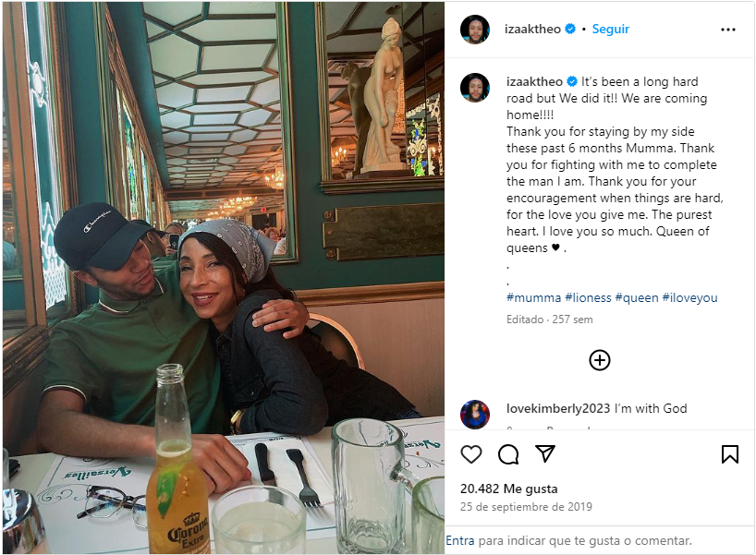Open the #lioness hashtag

click(x=588, y=297)
